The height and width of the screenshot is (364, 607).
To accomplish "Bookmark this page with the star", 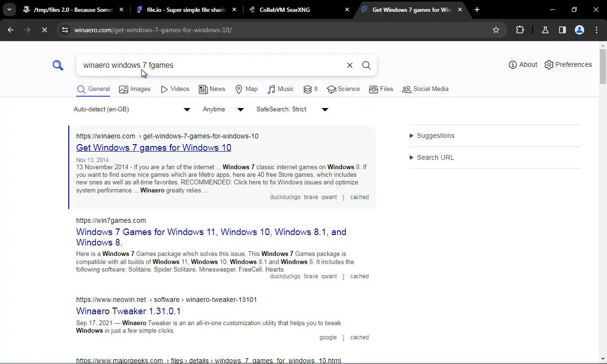I will point(496,30).
